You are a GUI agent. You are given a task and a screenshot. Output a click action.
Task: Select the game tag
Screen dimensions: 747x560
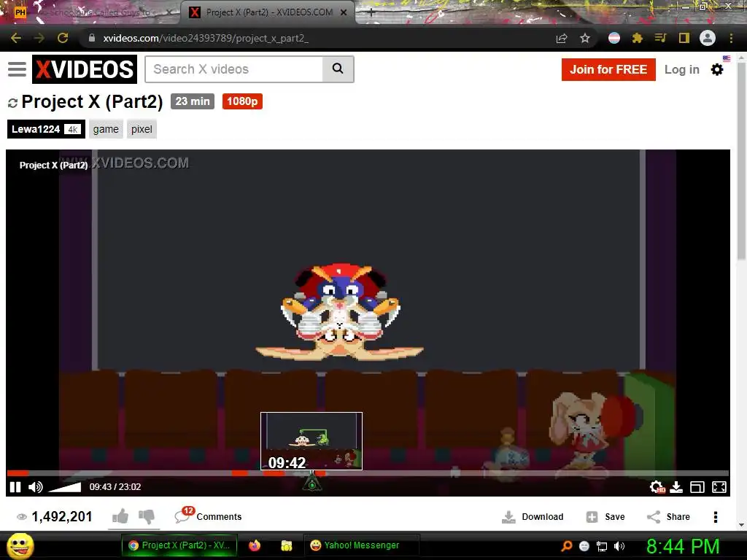click(x=106, y=129)
